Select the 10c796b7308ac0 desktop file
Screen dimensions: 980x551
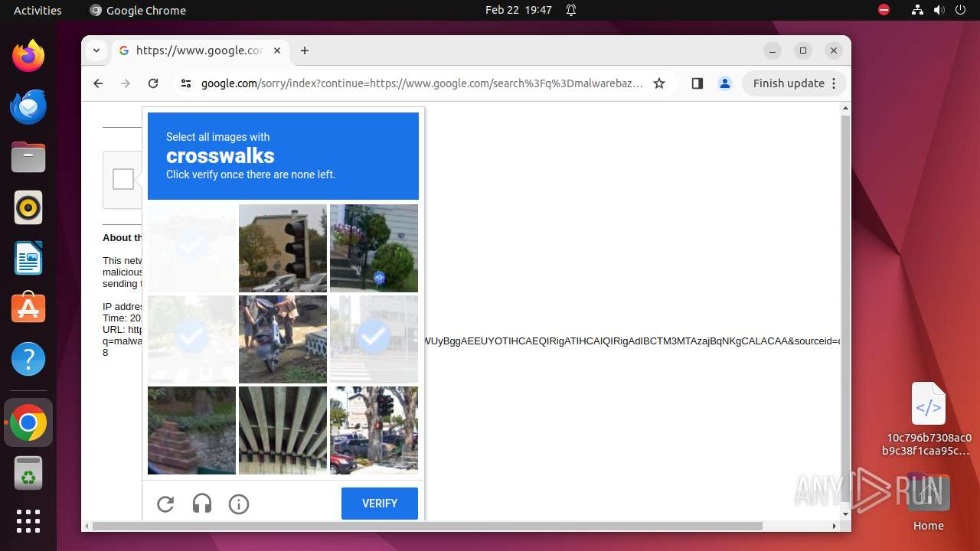tap(928, 419)
